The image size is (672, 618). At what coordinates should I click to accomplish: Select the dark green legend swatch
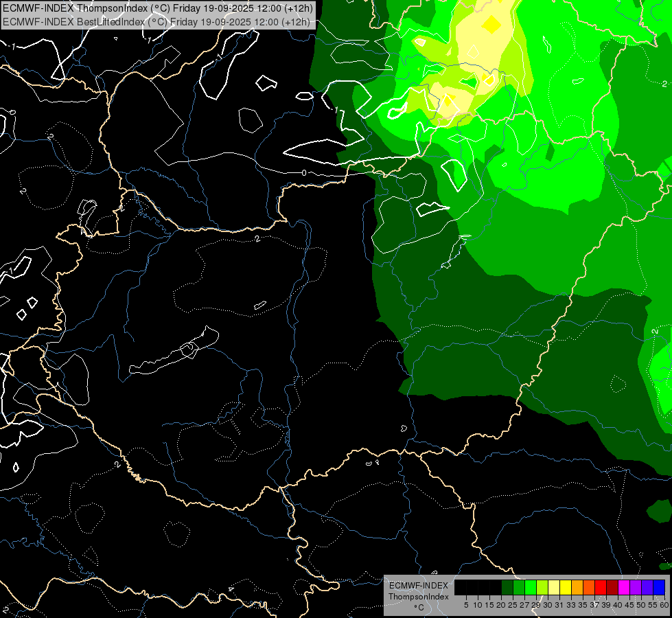[x=507, y=587]
